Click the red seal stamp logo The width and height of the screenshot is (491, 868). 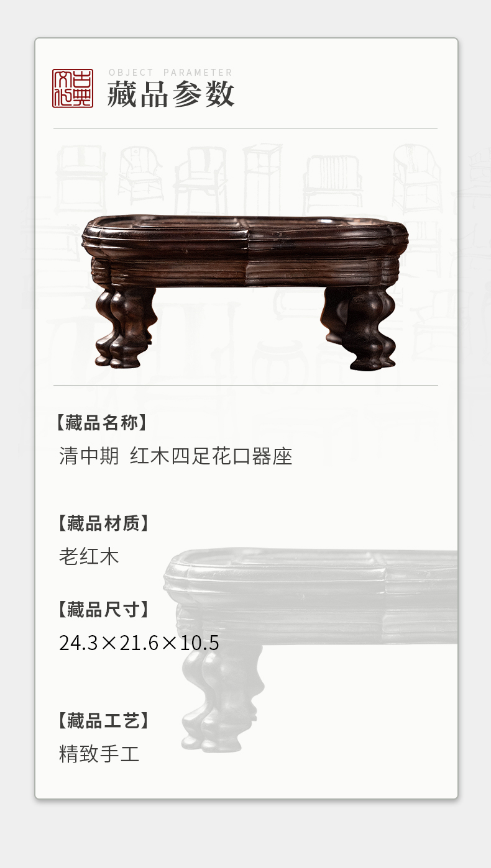click(73, 88)
